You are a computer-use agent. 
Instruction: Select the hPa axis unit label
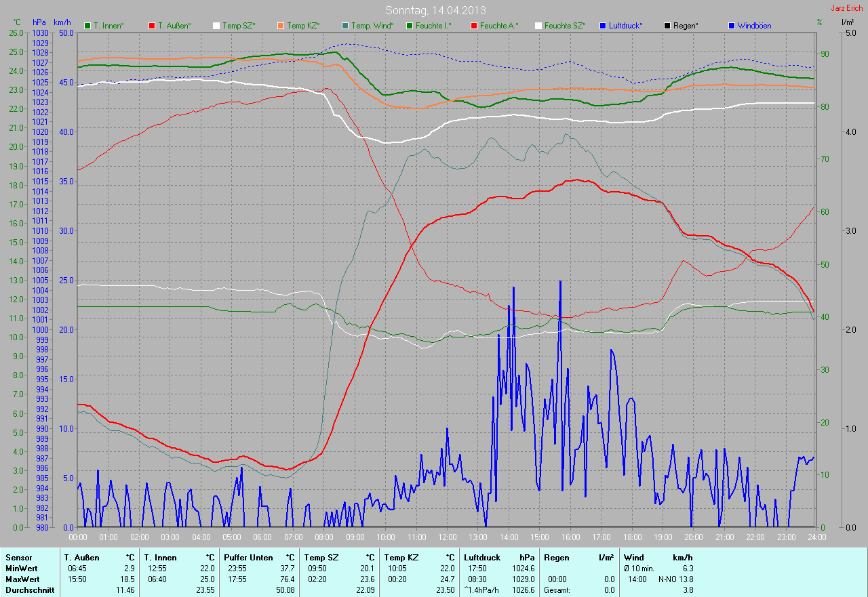[39, 22]
